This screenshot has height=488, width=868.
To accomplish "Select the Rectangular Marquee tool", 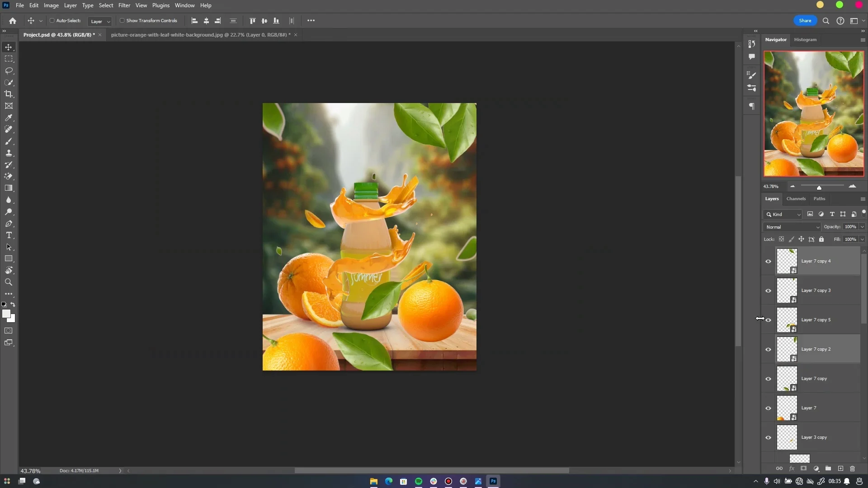I will pyautogui.click(x=9, y=59).
